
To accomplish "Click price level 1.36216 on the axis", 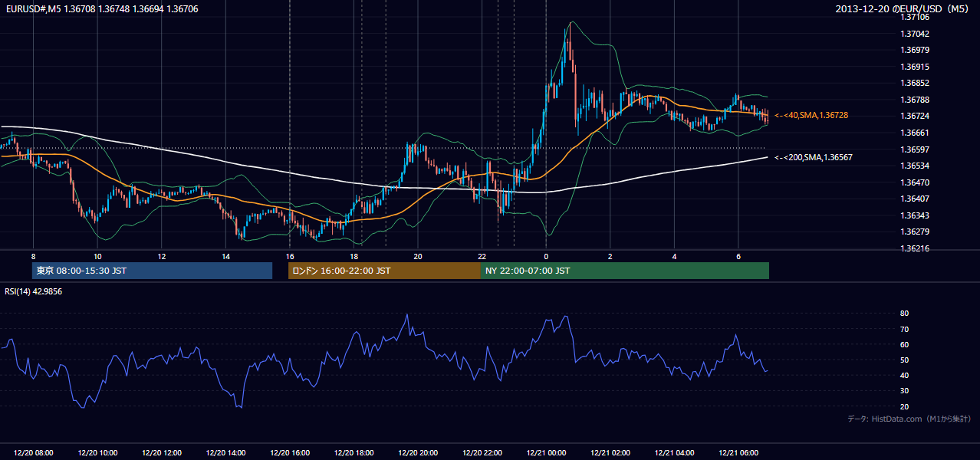I will (916, 248).
